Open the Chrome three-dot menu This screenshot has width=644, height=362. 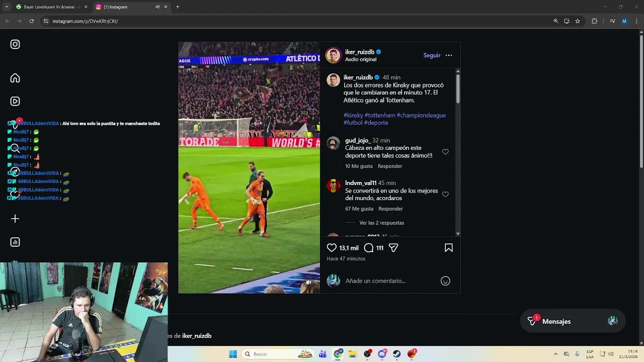pos(636,21)
